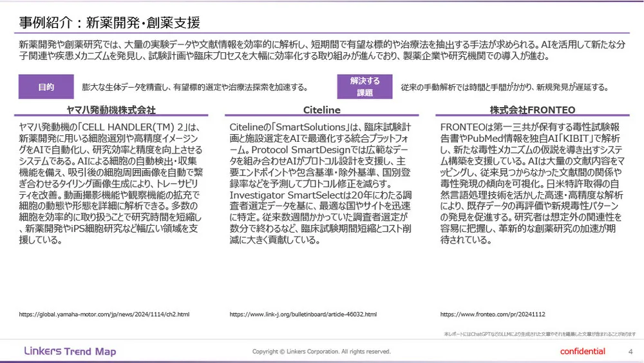644x363 pixels.
Task: Select the 株式会社FRONTEO column heading
Action: 532,110
